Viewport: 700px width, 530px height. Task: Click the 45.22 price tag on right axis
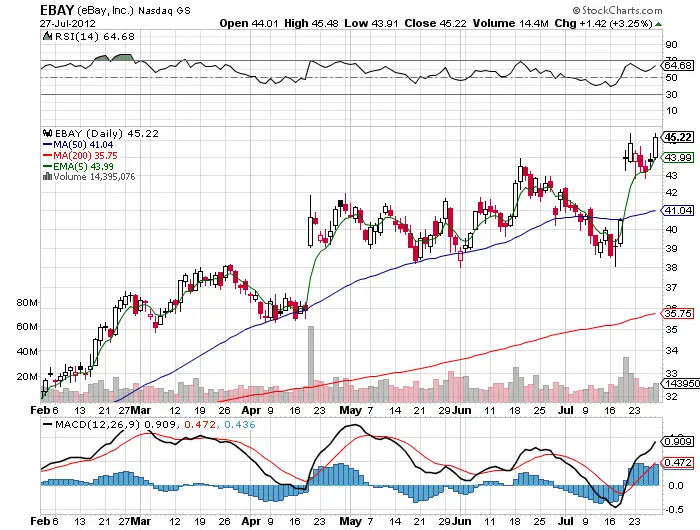pyautogui.click(x=678, y=137)
